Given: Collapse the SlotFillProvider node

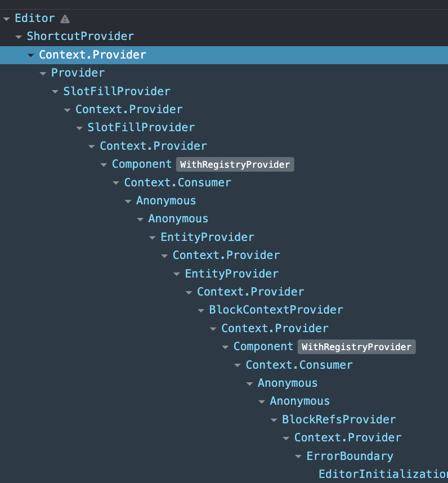Looking at the screenshot, I should (55, 91).
